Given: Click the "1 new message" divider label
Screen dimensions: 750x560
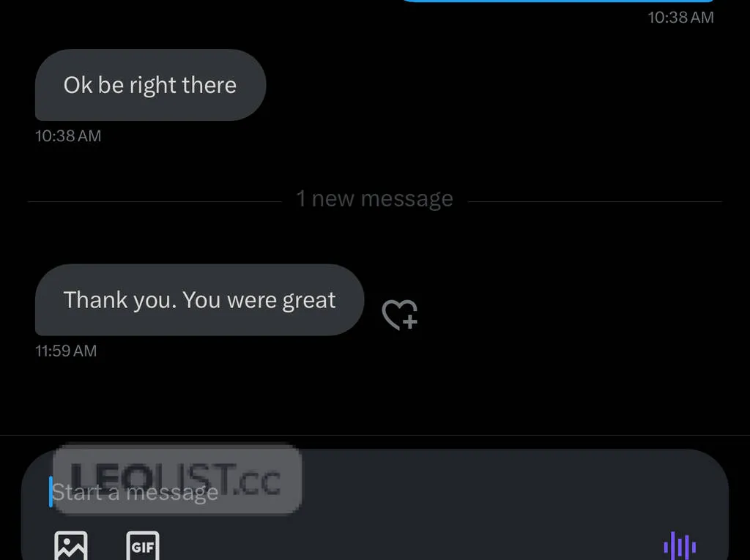Looking at the screenshot, I should [374, 198].
